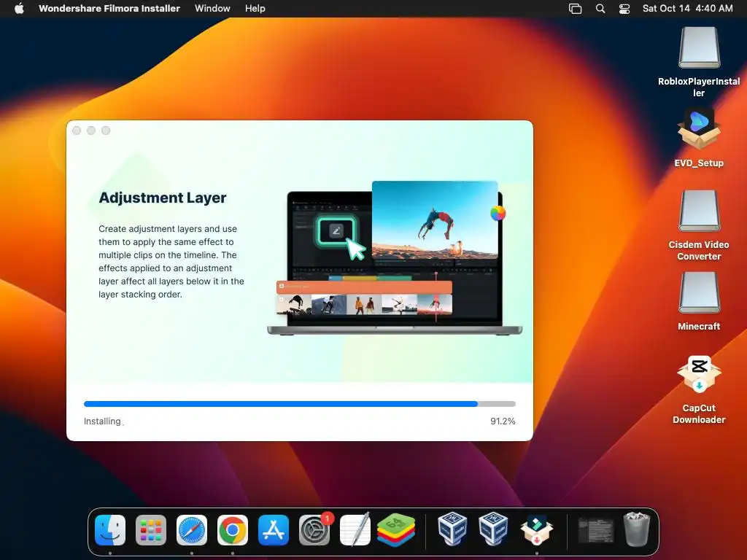Open BlueStacks from the dock
Viewport: 747px width, 560px height.
[x=396, y=530]
